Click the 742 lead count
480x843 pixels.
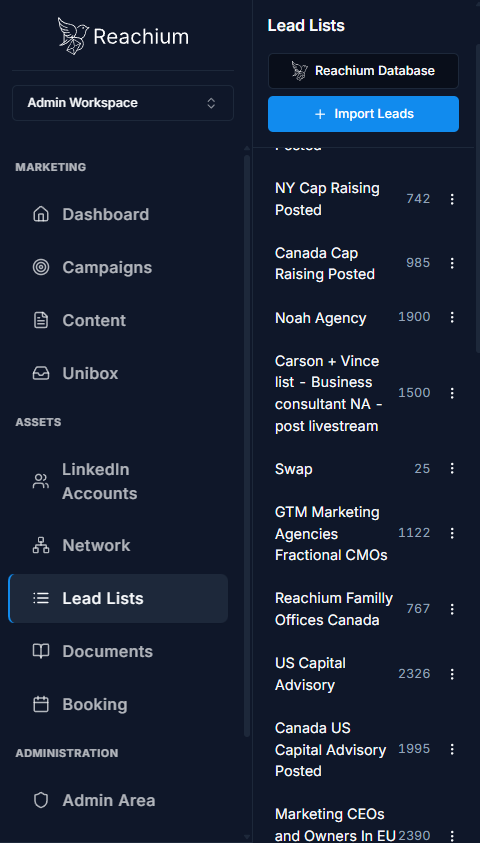[x=418, y=199]
